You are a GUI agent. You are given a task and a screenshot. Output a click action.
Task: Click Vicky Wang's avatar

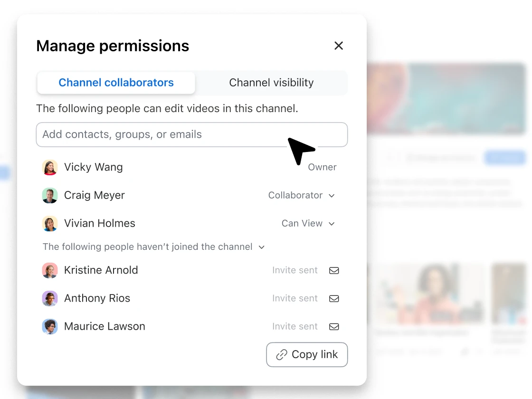point(50,167)
